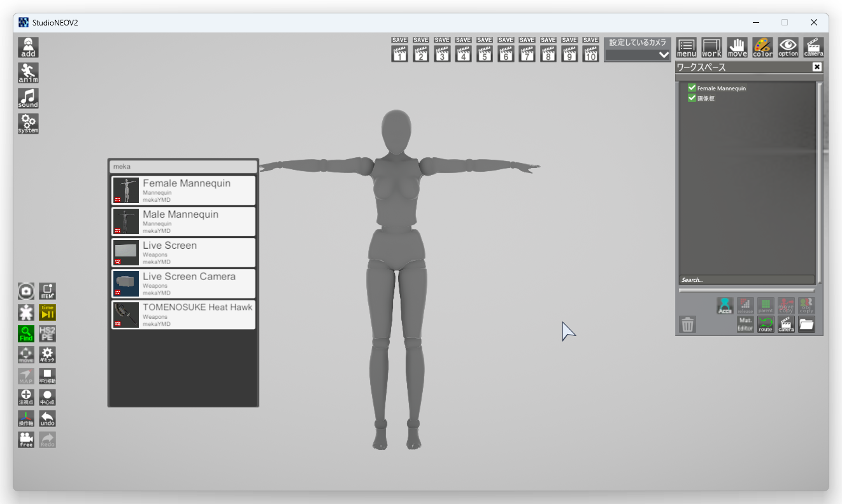Viewport: 842px width, 504px height.
Task: Open the 設定しているカメラ dropdown
Action: pos(638,55)
